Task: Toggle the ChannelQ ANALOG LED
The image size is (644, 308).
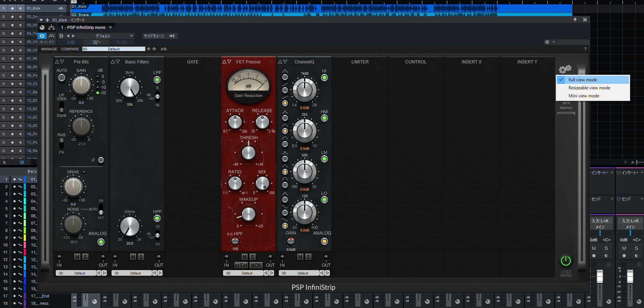Action: (324, 241)
